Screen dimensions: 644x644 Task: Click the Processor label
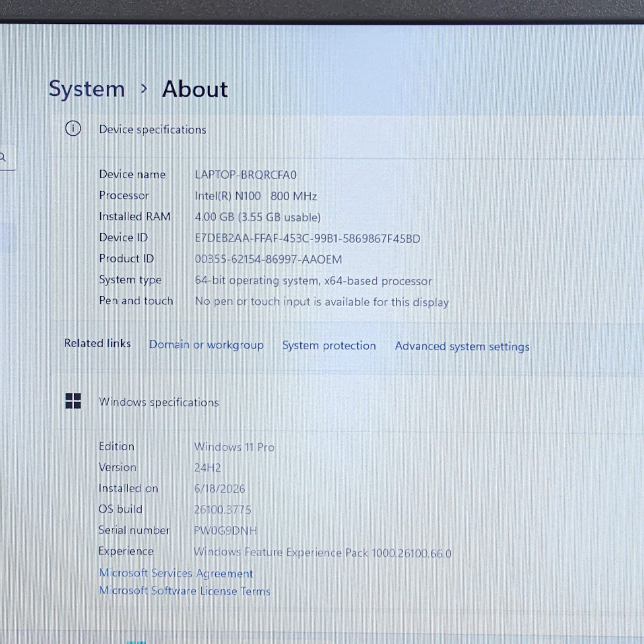124,195
